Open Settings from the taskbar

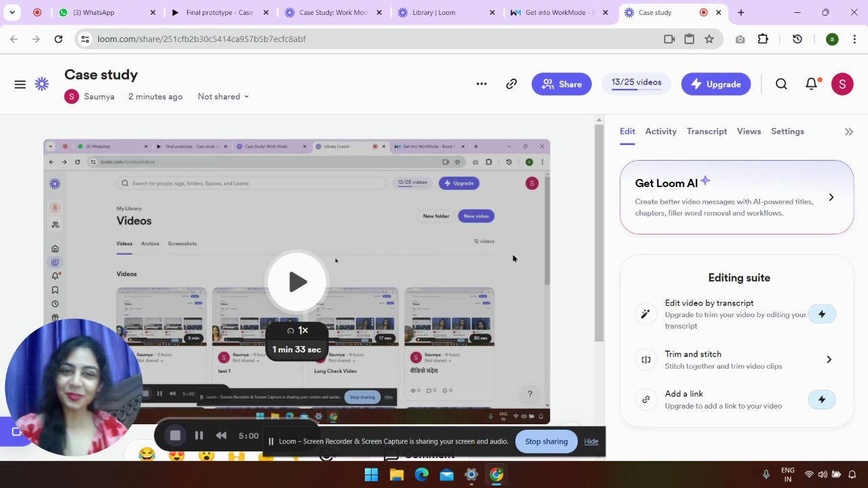(x=471, y=474)
